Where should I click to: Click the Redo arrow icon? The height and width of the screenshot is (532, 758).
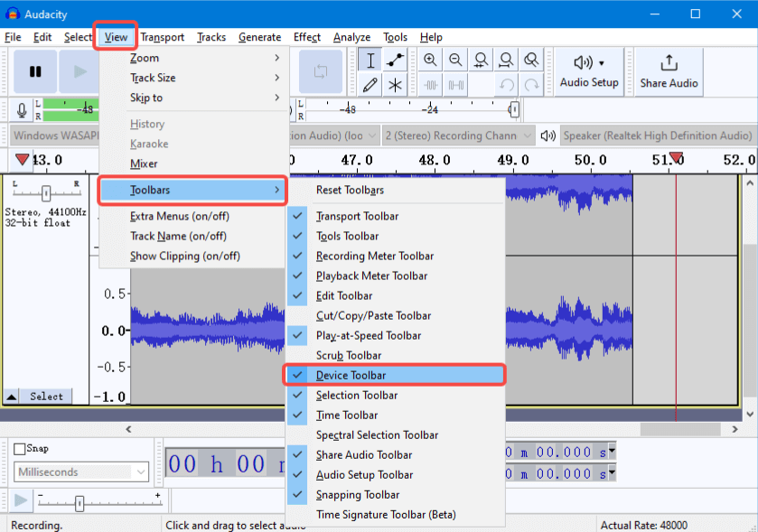(531, 85)
